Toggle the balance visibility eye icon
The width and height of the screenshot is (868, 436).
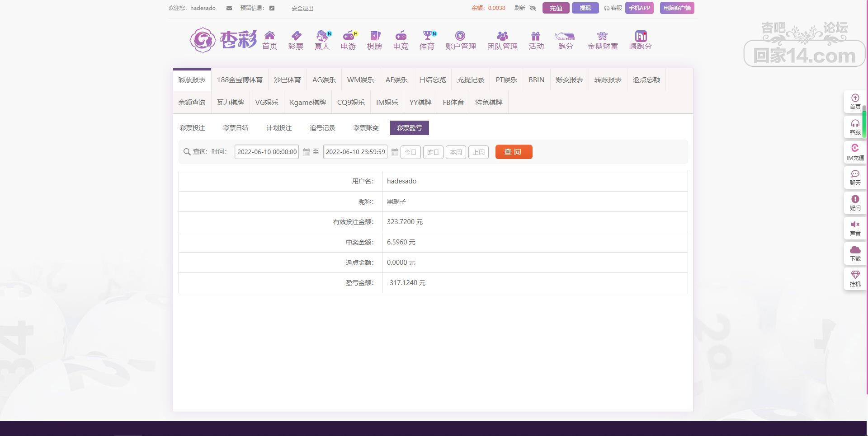tap(533, 8)
